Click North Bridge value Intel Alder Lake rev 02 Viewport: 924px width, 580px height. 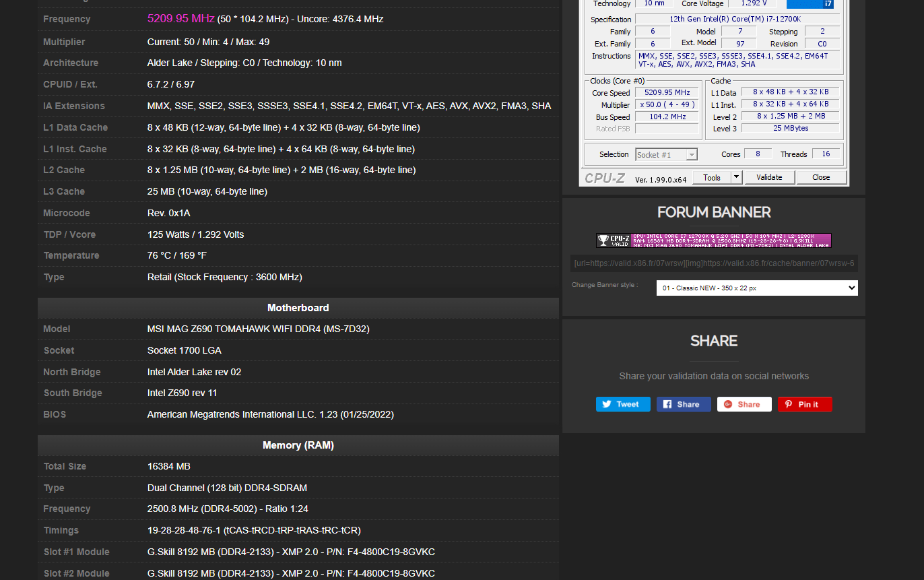coord(194,372)
